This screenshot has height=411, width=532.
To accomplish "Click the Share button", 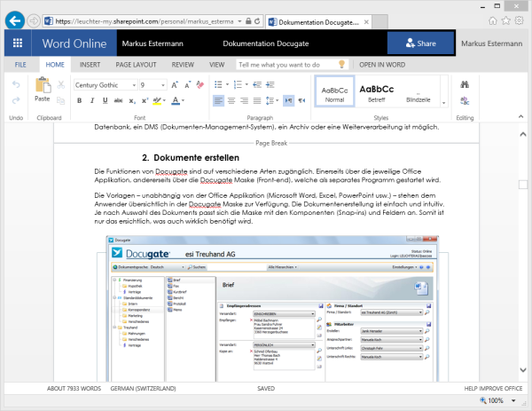I will pos(420,43).
